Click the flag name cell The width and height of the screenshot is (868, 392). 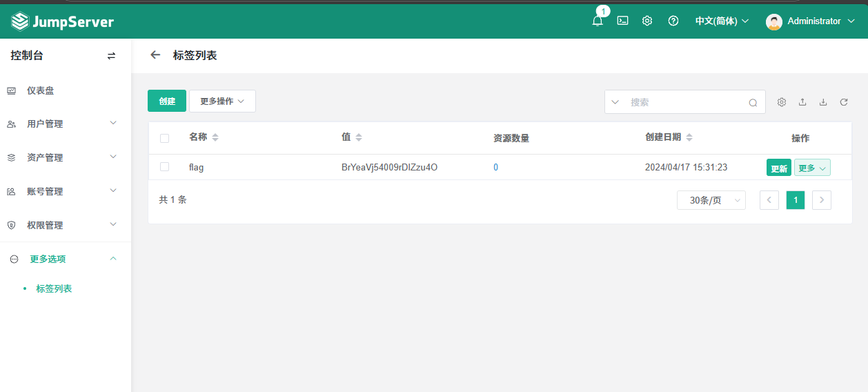[196, 167]
